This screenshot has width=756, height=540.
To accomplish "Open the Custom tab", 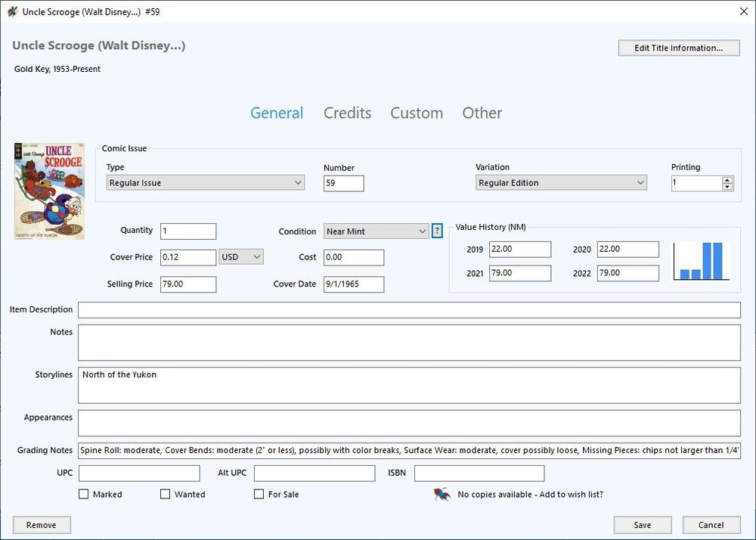I will (x=417, y=113).
